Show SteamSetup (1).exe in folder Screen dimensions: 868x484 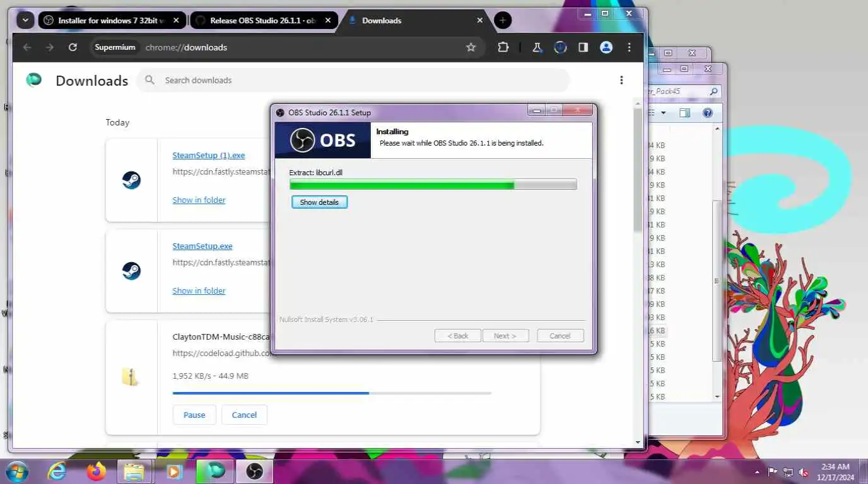(199, 200)
